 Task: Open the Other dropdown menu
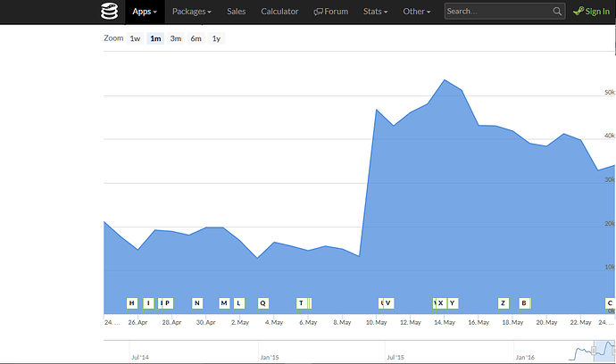(416, 12)
